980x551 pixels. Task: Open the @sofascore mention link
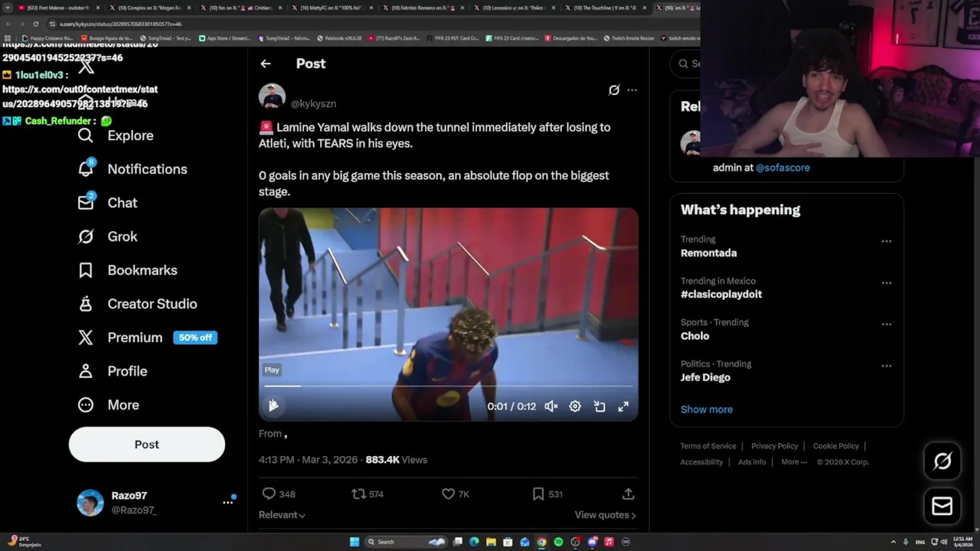(x=782, y=168)
